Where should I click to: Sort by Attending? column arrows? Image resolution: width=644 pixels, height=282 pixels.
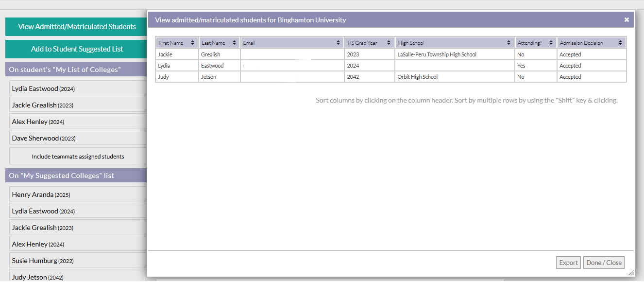click(x=551, y=43)
